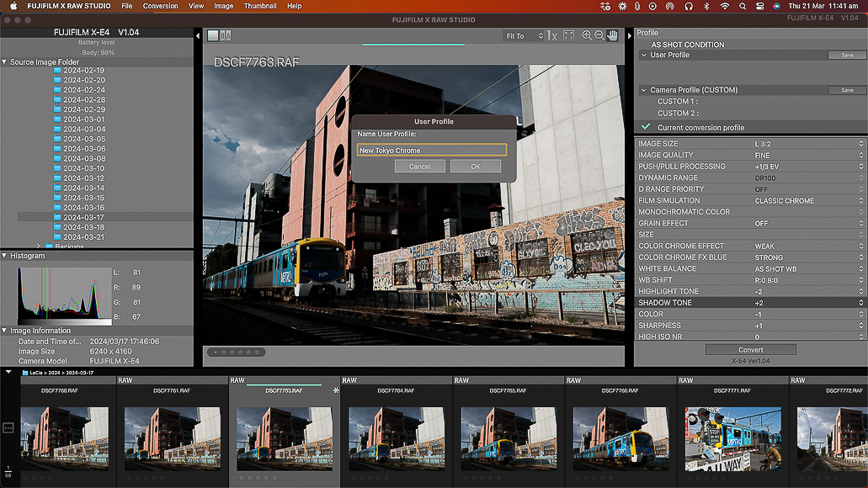Open the Apple menu
868x488 pixels.
[13, 6]
